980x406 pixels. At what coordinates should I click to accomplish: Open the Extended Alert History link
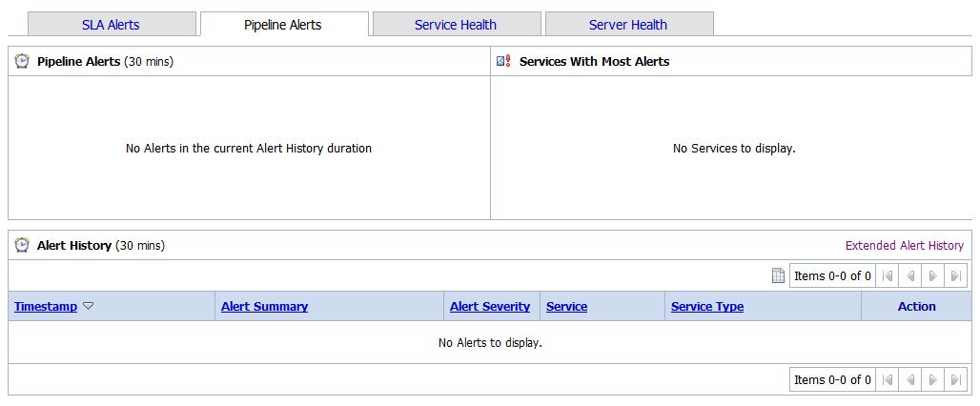pyautogui.click(x=905, y=246)
